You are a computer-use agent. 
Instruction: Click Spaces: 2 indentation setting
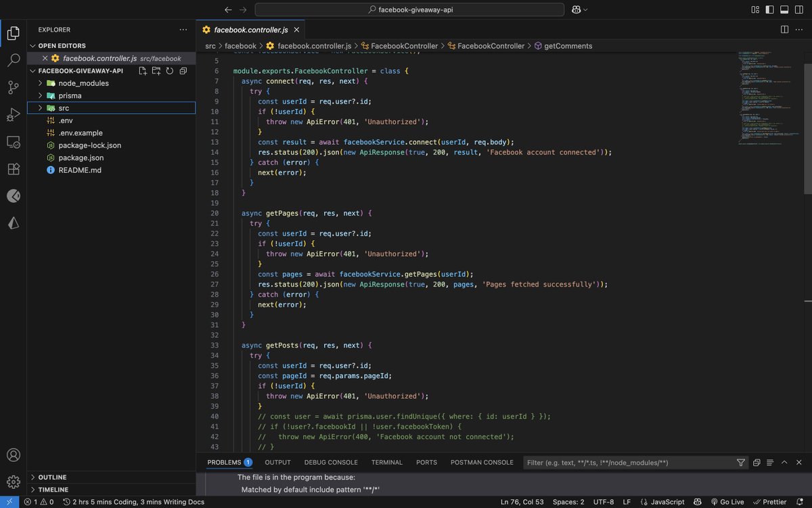coord(568,502)
